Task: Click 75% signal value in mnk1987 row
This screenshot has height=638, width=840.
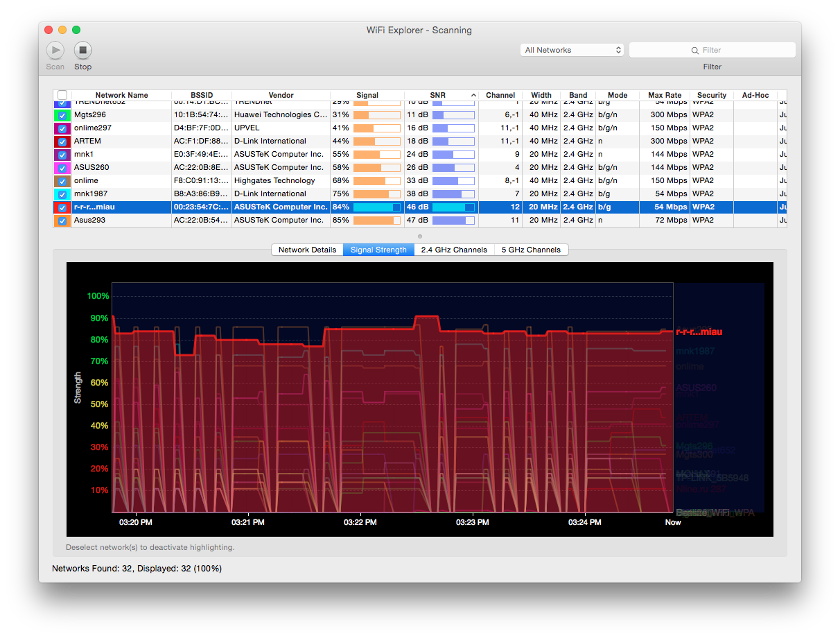Action: (x=340, y=194)
